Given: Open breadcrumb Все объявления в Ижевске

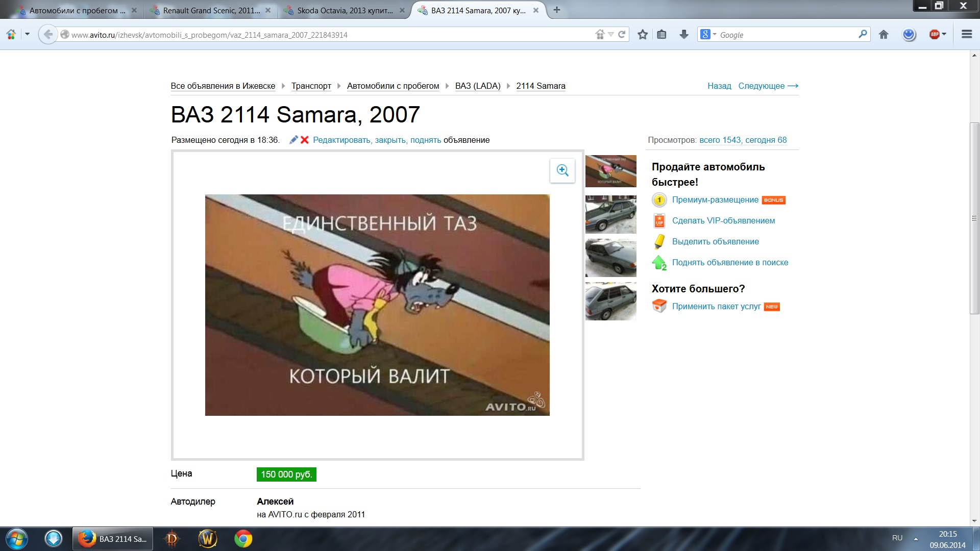Looking at the screenshot, I should [x=223, y=86].
